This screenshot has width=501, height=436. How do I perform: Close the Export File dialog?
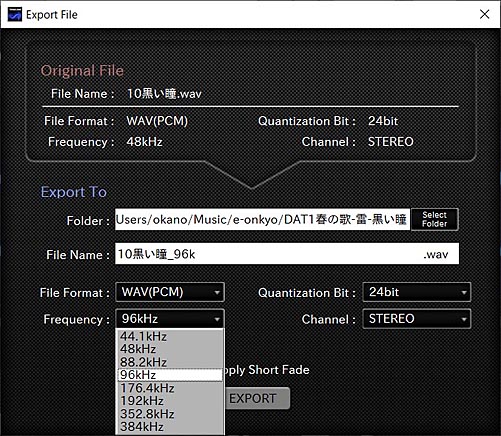[484, 14]
